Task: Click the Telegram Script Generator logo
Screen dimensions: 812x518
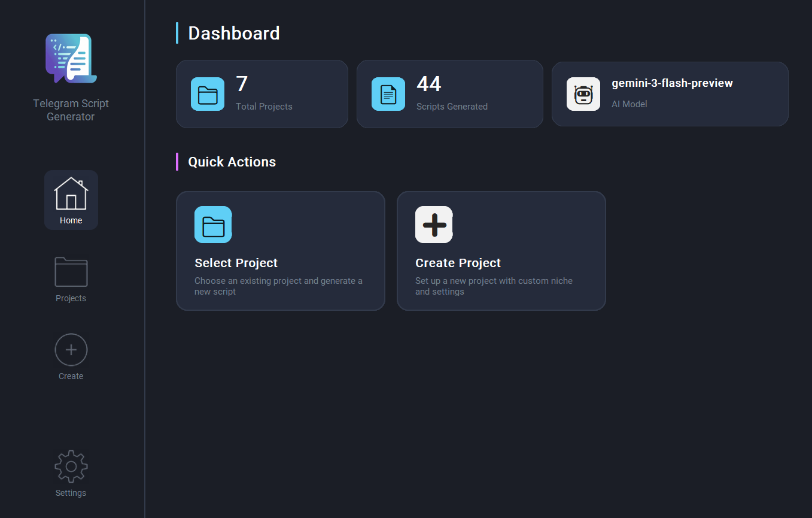Action: pyautogui.click(x=71, y=58)
